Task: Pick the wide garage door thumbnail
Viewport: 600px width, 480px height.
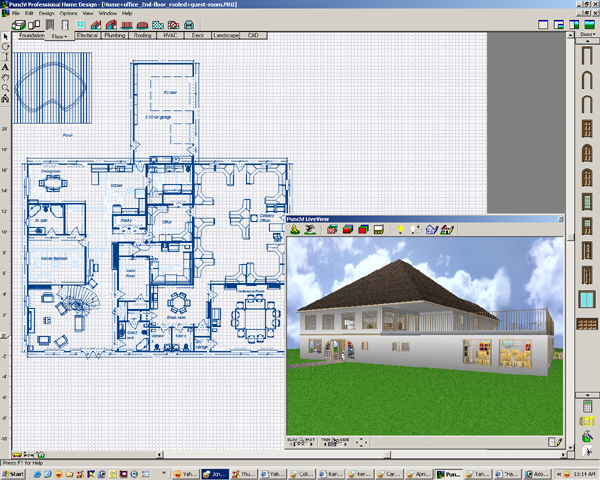Action: [x=587, y=324]
